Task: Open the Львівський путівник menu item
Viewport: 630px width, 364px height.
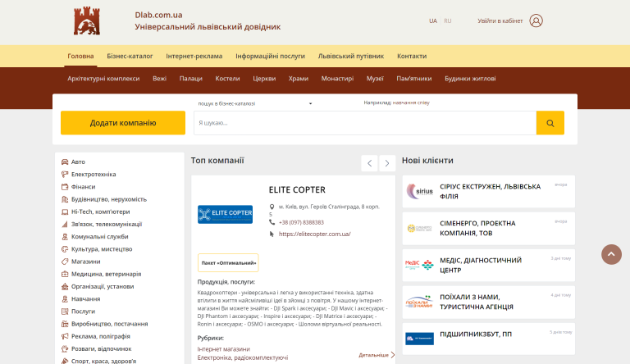Action: point(351,57)
